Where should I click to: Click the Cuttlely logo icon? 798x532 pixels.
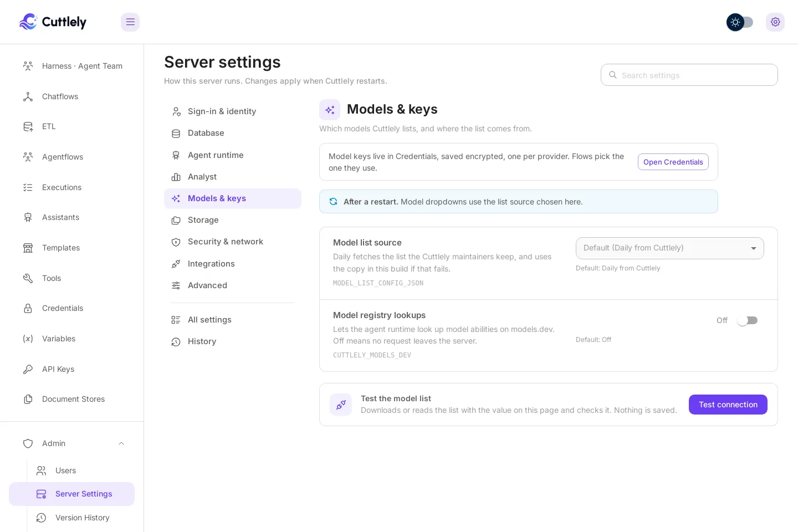28,22
